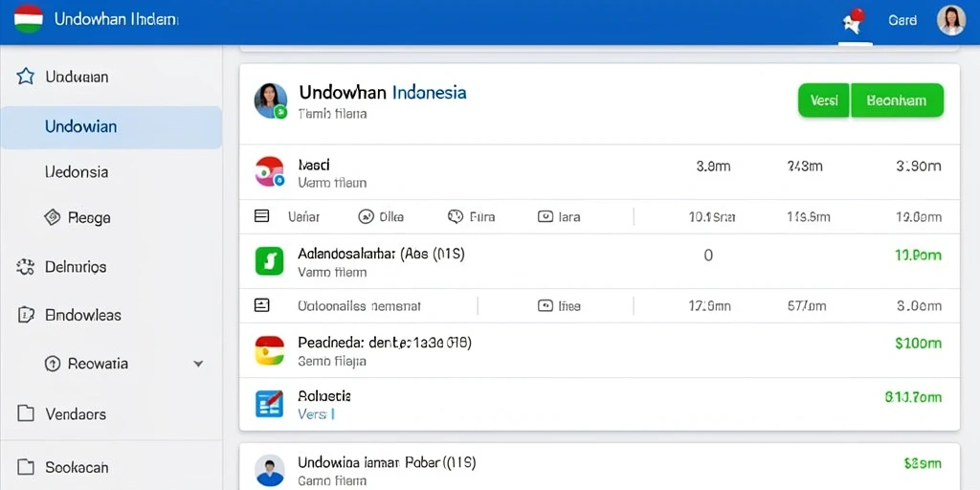Viewport: 980px width, 490px height.
Task: Click the list icon beside Uañar
Action: (x=262, y=216)
